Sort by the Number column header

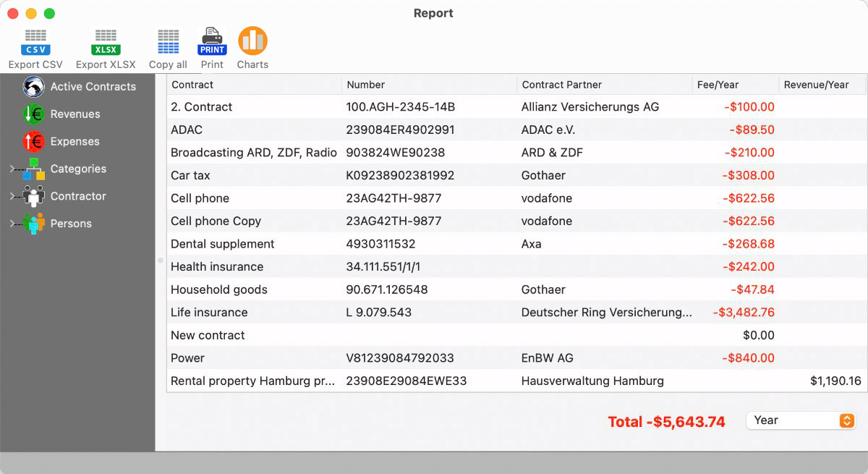click(429, 85)
